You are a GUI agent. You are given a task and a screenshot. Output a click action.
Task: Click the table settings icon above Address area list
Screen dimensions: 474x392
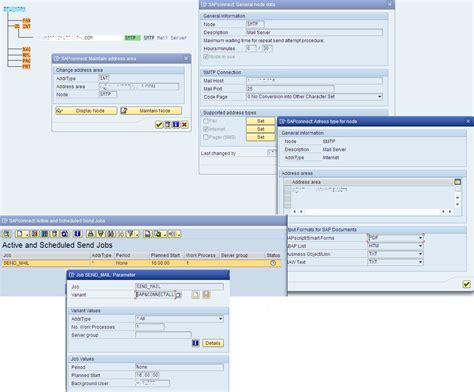458,182
